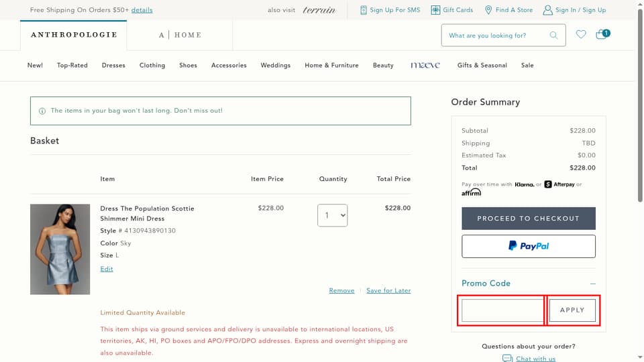This screenshot has height=362, width=644.
Task: Open the Anthropologie tab
Action: tap(74, 35)
